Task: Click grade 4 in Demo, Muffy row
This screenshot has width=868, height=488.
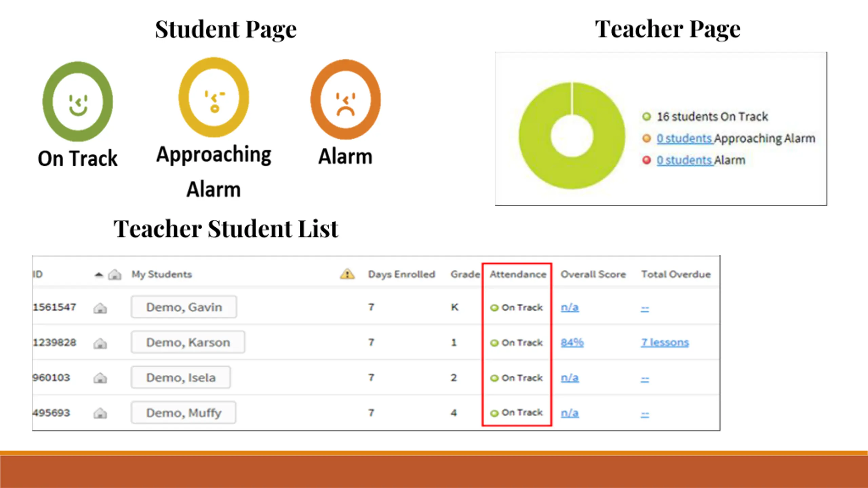Action: coord(454,413)
